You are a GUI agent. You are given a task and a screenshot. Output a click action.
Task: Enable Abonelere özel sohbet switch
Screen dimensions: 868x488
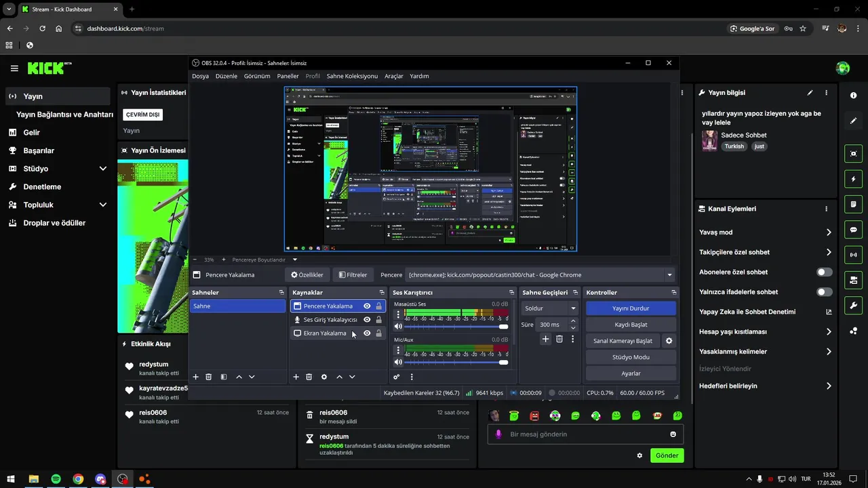point(824,272)
